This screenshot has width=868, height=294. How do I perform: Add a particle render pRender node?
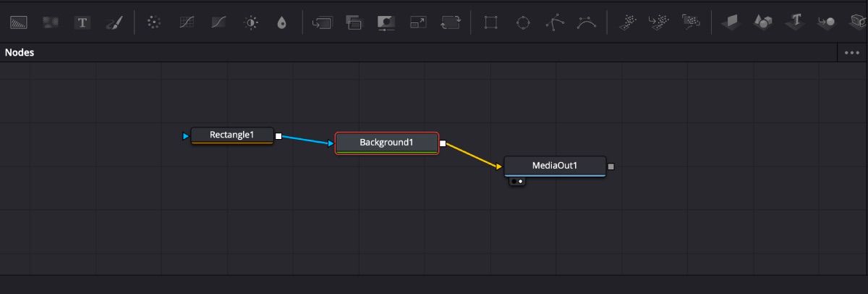pos(690,22)
